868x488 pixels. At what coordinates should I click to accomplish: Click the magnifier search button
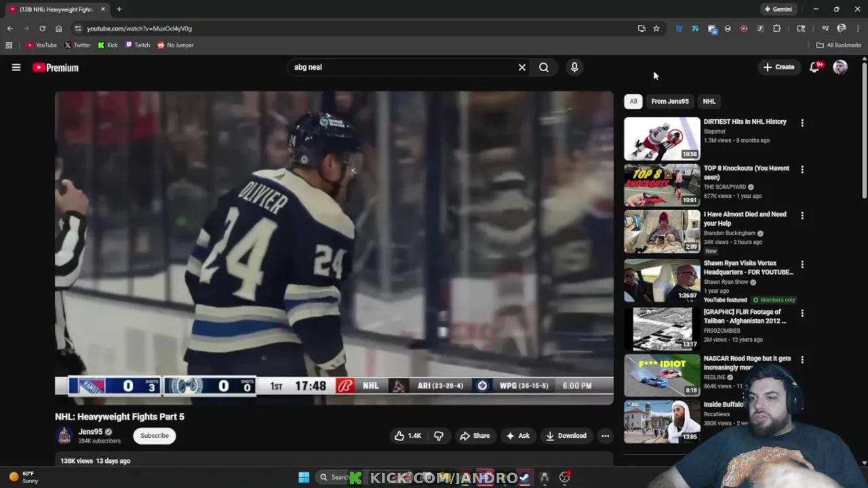click(544, 67)
